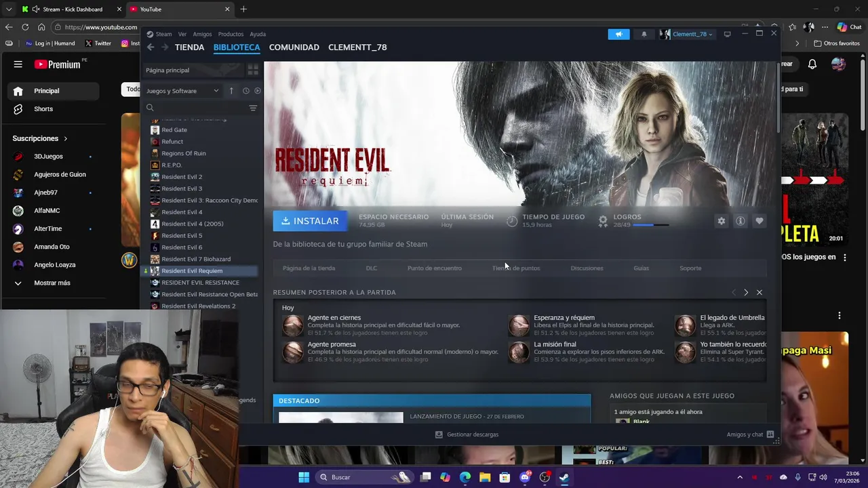Open Windows Start menu

tap(304, 477)
